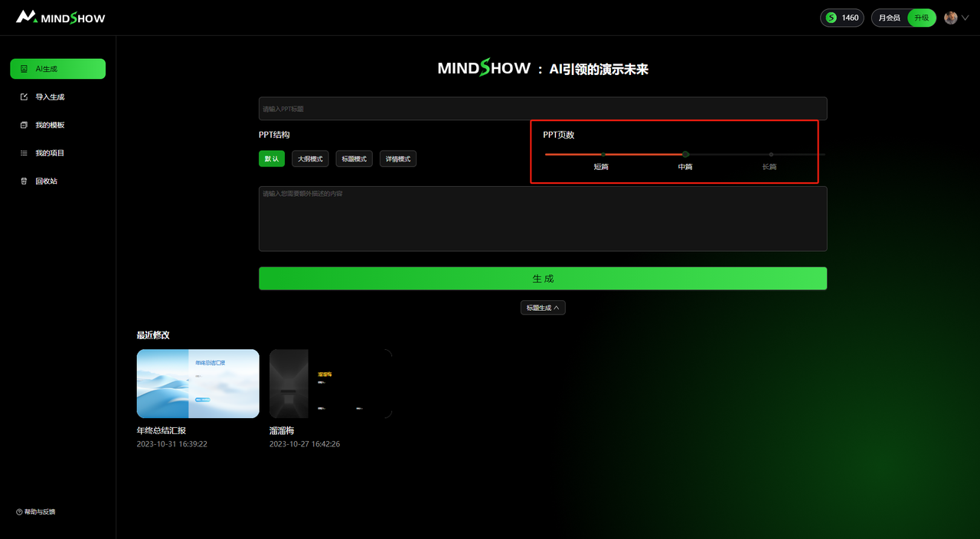Open 帮助与反馈 help and feedback
Viewport: 980px width, 539px height.
point(34,511)
